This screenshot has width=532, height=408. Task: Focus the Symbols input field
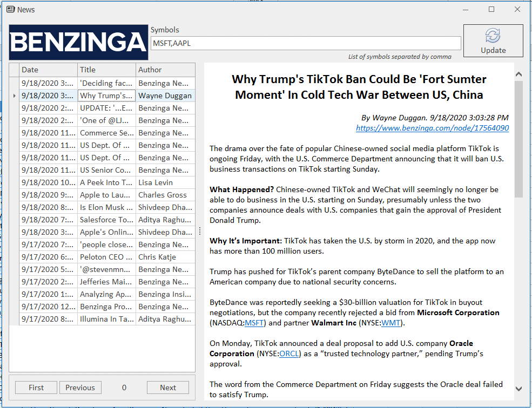point(306,43)
